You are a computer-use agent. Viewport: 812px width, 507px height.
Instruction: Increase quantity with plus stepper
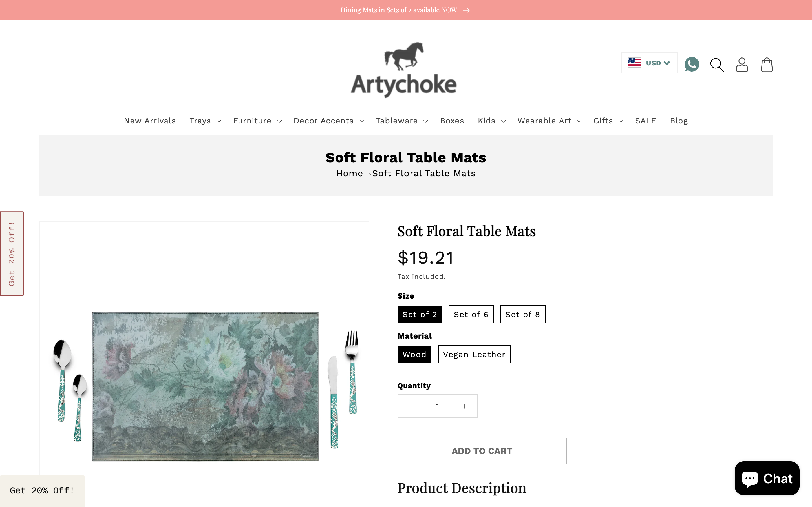point(464,406)
